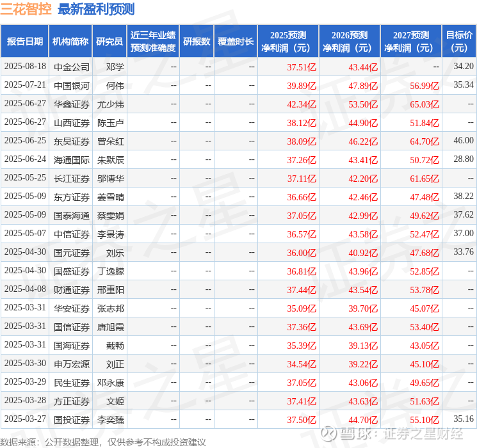Select the 覆盖时长 column header

(x=236, y=42)
